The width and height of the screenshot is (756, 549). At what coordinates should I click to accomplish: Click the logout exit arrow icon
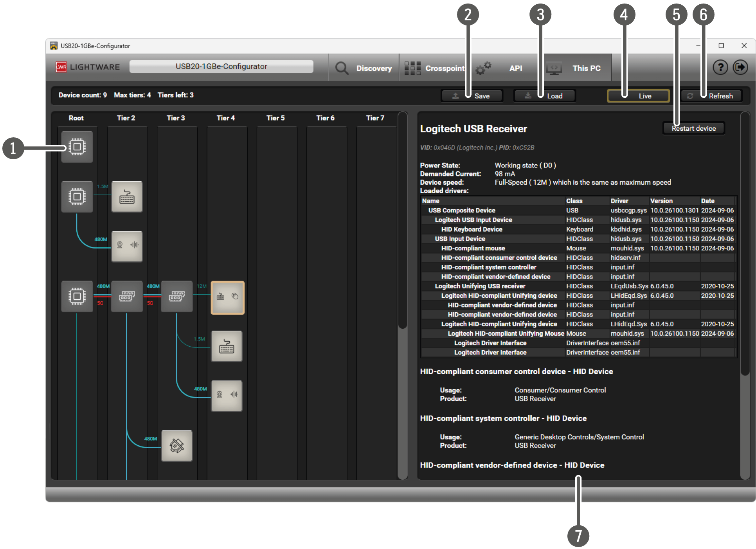(x=740, y=68)
